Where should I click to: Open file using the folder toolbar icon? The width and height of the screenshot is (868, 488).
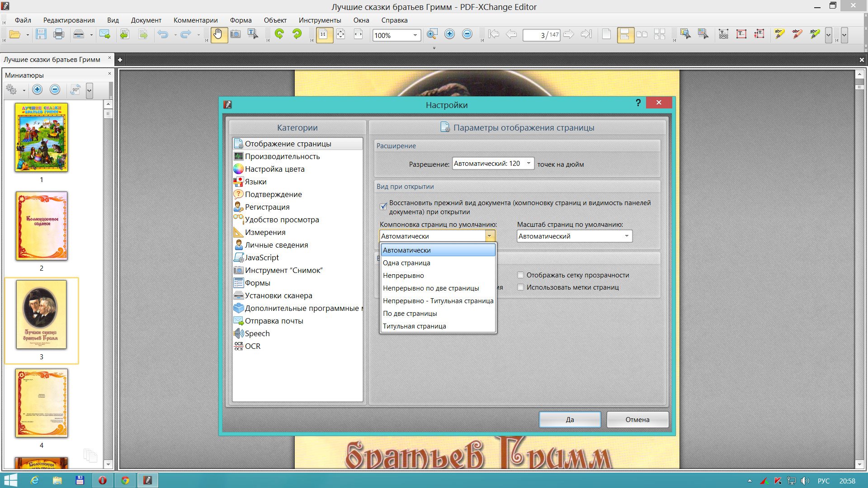pos(14,35)
